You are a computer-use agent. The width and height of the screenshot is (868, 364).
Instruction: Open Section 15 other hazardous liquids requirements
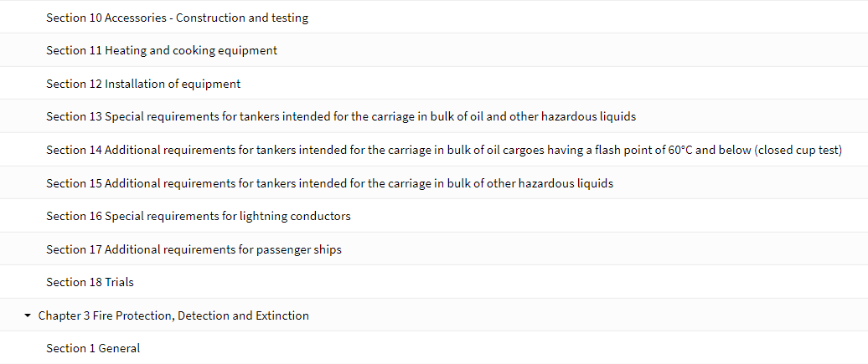tap(330, 183)
